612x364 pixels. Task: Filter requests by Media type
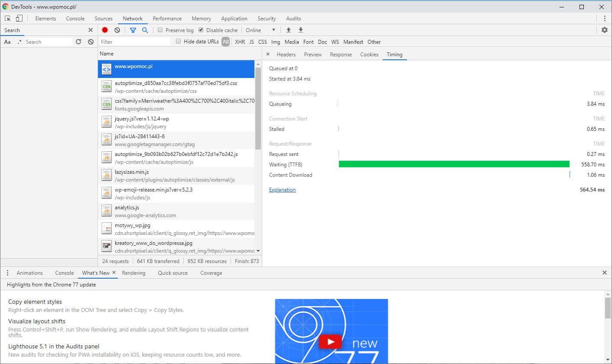point(292,42)
